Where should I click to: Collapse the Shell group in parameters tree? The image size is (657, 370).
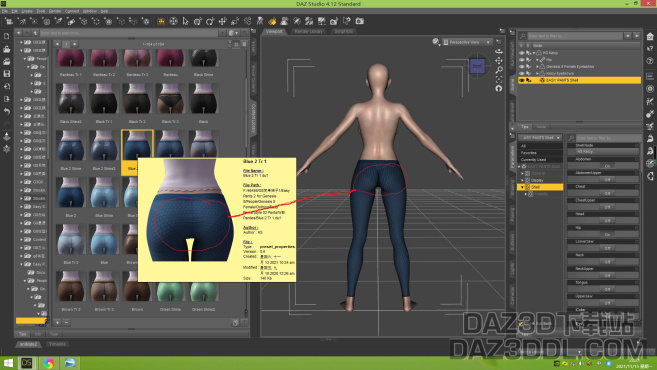tap(522, 187)
